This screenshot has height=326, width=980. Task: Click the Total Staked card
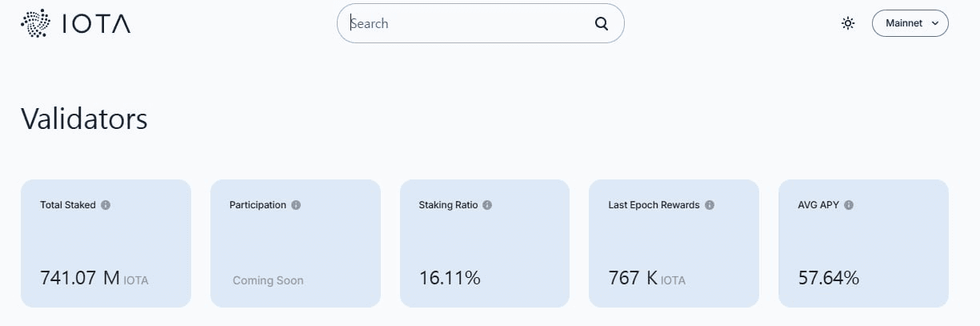(x=106, y=243)
